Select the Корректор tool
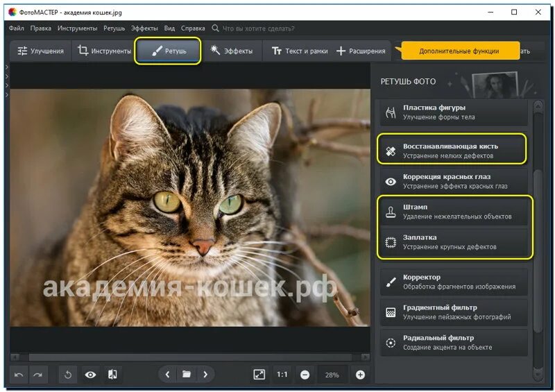This screenshot has height=392, width=555. pyautogui.click(x=454, y=282)
